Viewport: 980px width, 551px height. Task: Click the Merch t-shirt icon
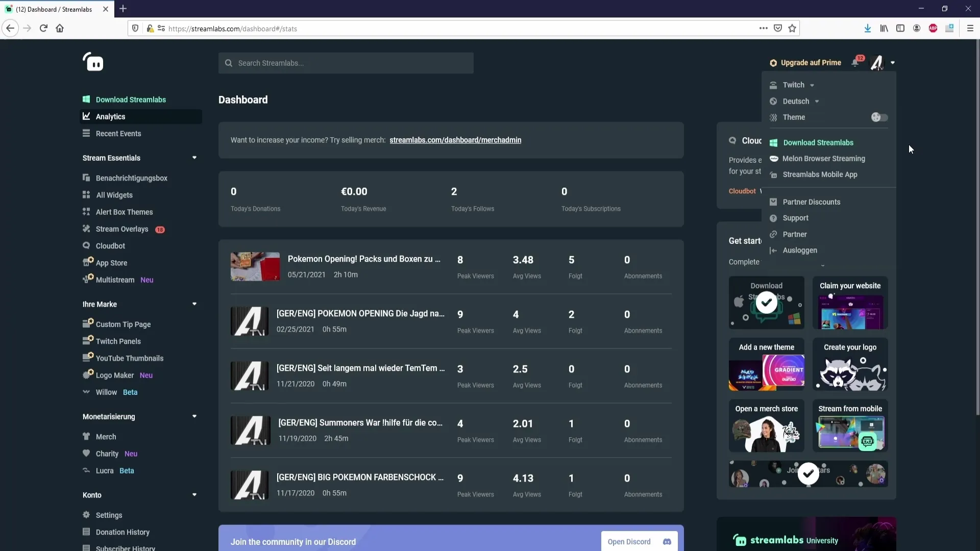point(86,436)
